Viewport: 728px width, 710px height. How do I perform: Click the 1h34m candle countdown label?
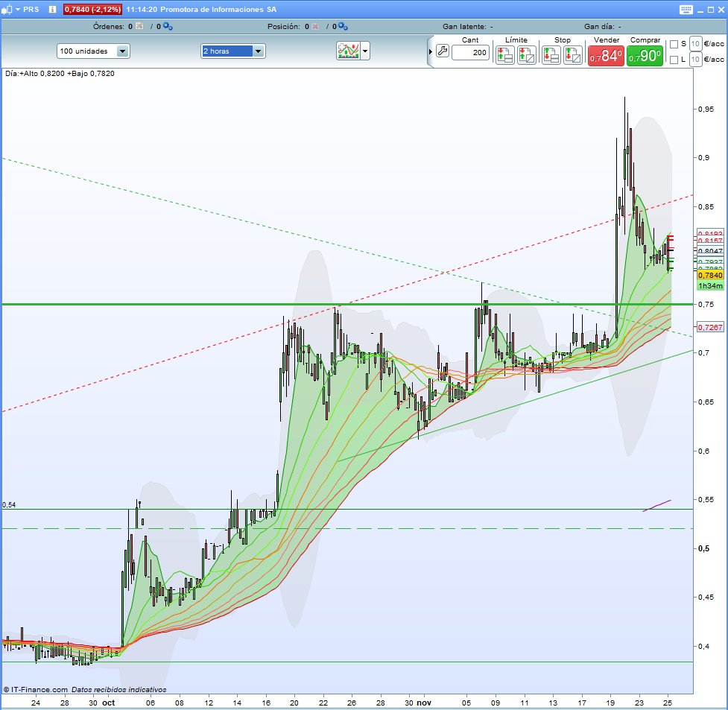coord(710,285)
